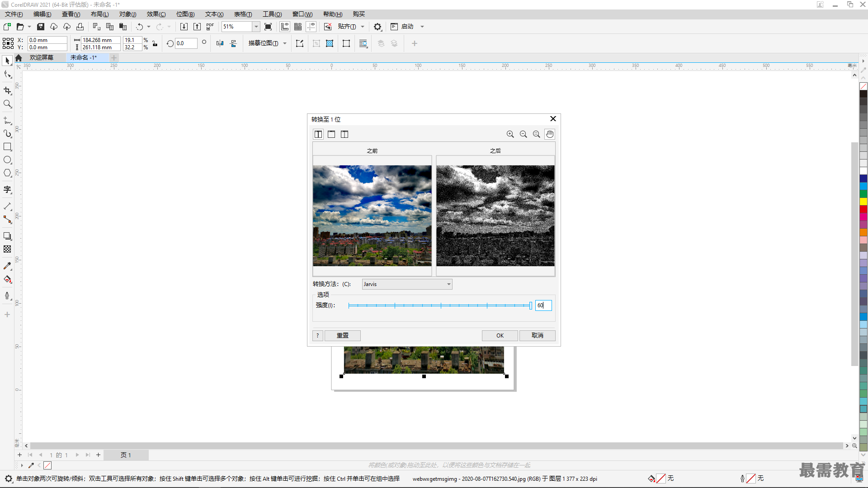Select the Artistic Media tool

pyautogui.click(x=7, y=134)
